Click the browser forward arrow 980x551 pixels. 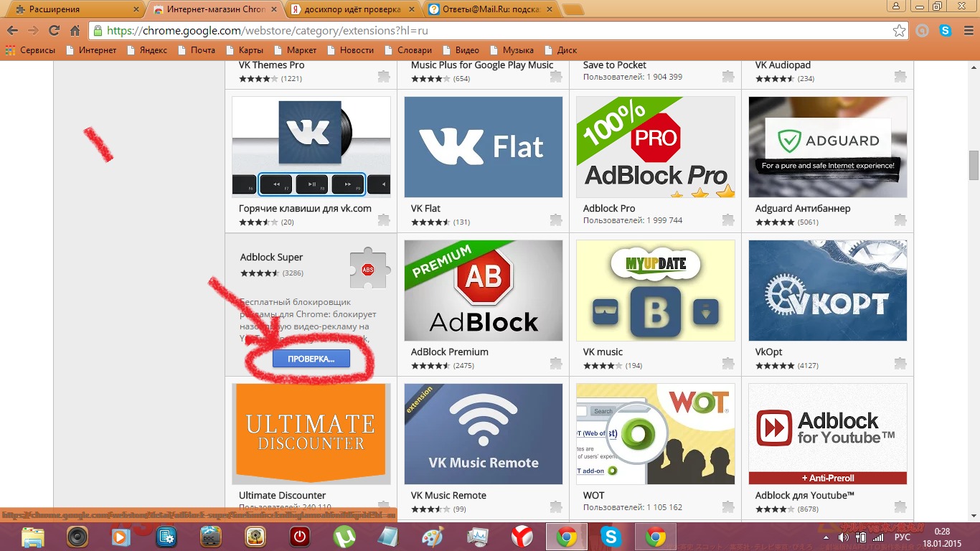(x=33, y=31)
